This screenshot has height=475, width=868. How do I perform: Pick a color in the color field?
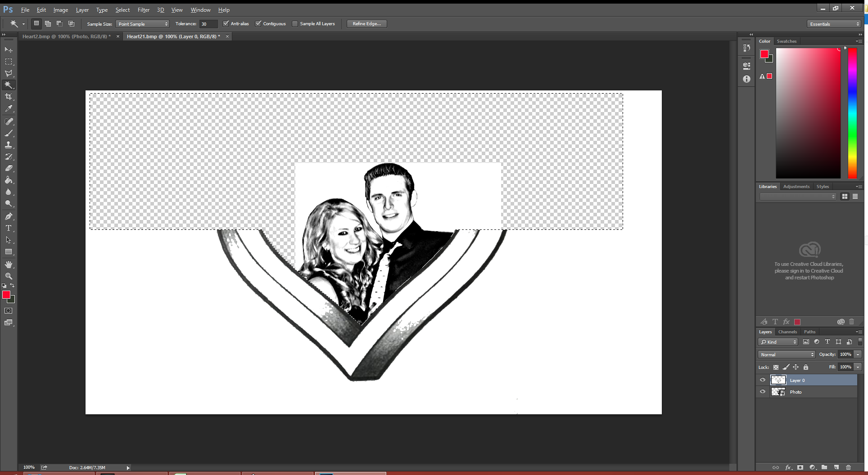(808, 113)
